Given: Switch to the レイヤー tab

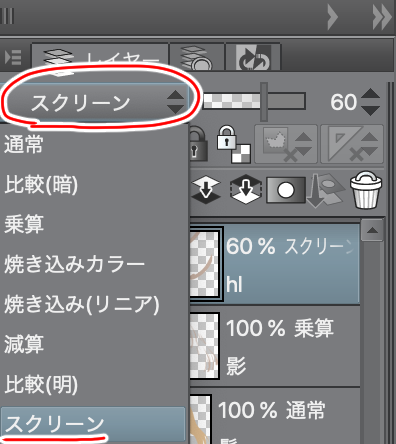Looking at the screenshot, I should tap(100, 57).
